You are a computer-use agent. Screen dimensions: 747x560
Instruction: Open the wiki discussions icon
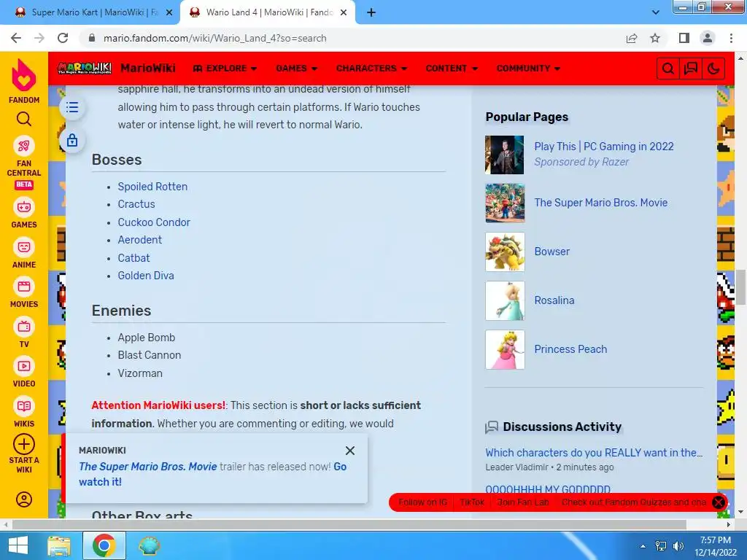691,69
